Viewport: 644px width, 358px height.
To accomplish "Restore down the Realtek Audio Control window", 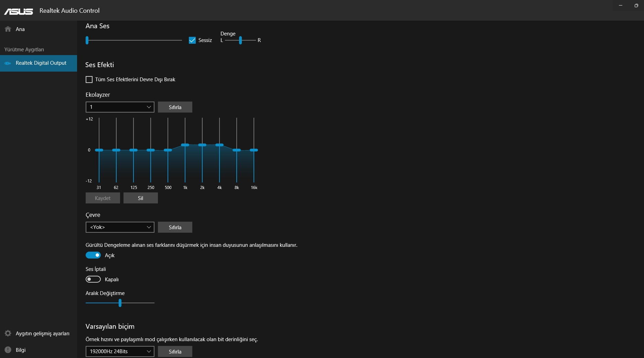I will point(636,6).
